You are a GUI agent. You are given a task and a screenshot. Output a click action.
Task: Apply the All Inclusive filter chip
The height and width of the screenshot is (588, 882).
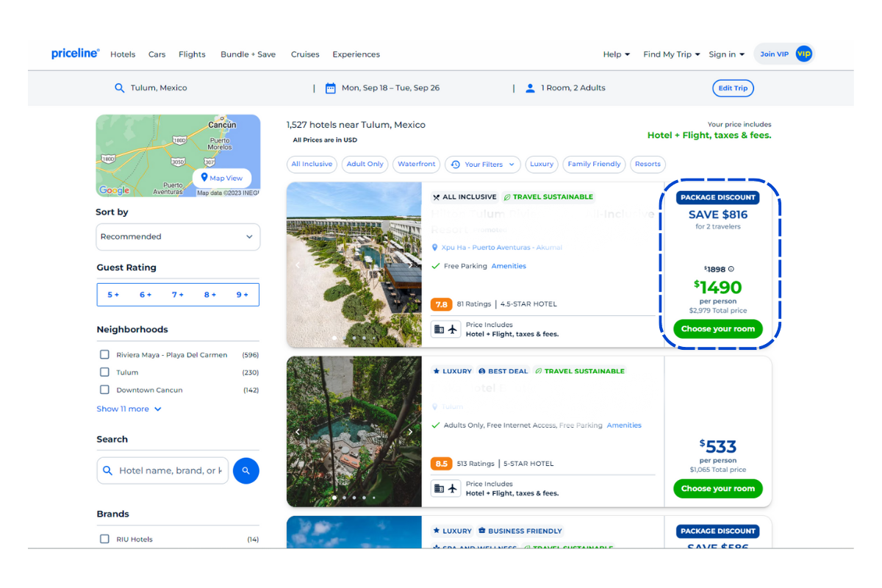tap(312, 164)
